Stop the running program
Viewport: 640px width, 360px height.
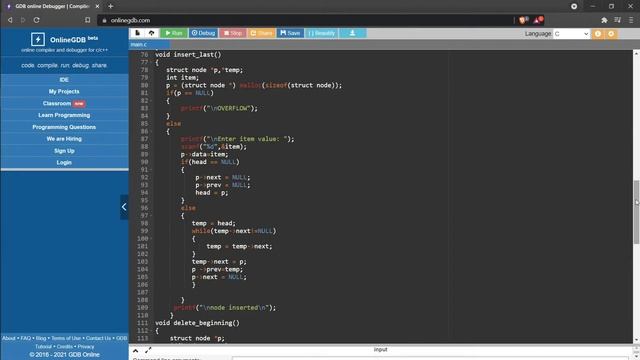[x=233, y=33]
